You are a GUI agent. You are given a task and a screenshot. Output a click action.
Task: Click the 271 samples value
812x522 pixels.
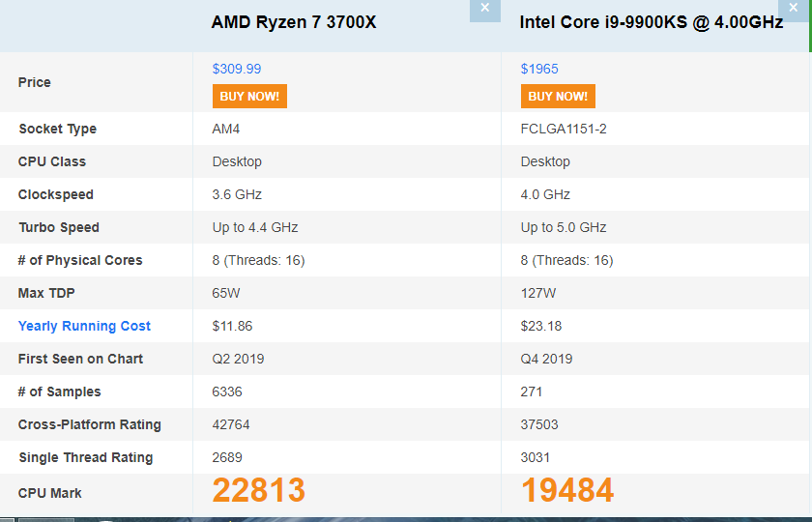point(532,391)
